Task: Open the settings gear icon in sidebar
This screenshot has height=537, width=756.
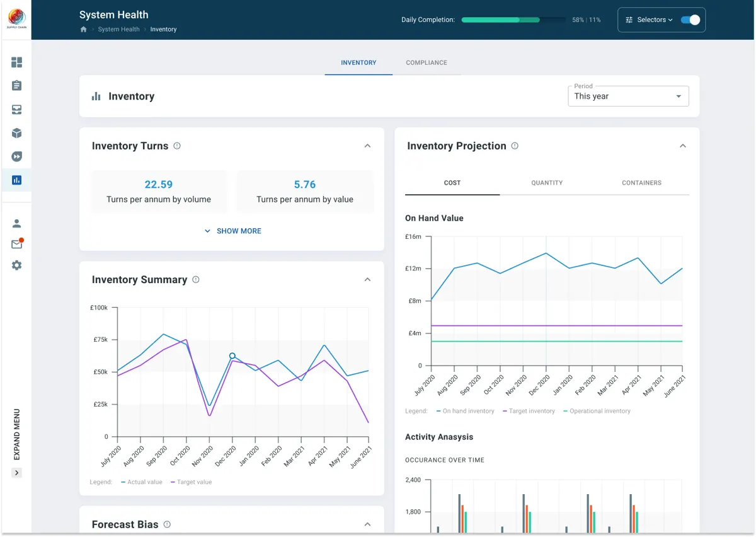Action: pos(17,265)
